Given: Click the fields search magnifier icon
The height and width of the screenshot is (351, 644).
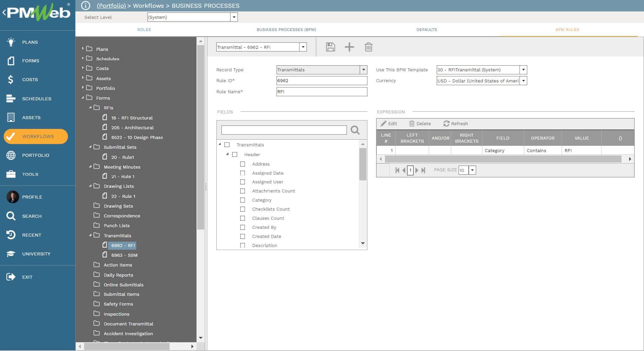Looking at the screenshot, I should [x=355, y=130].
